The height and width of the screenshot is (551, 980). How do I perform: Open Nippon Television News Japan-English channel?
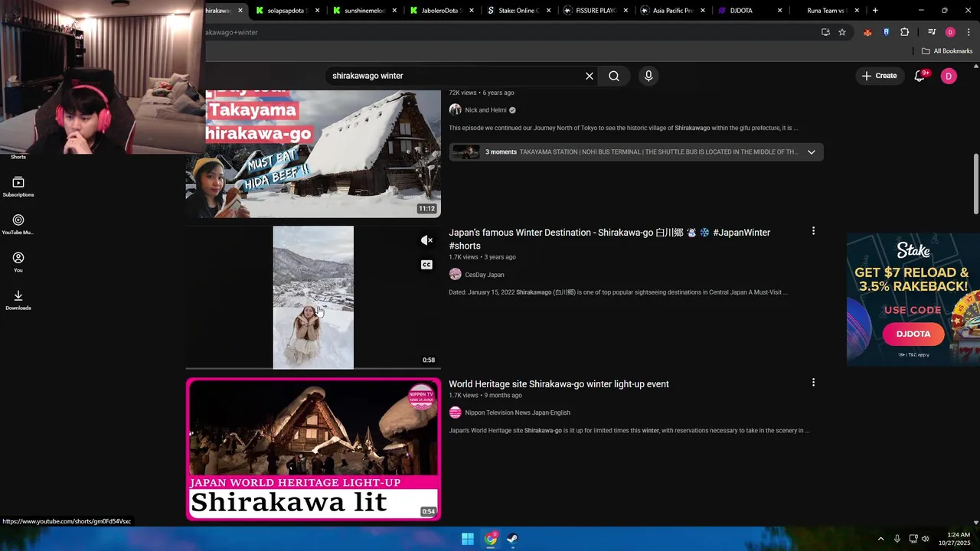[518, 412]
